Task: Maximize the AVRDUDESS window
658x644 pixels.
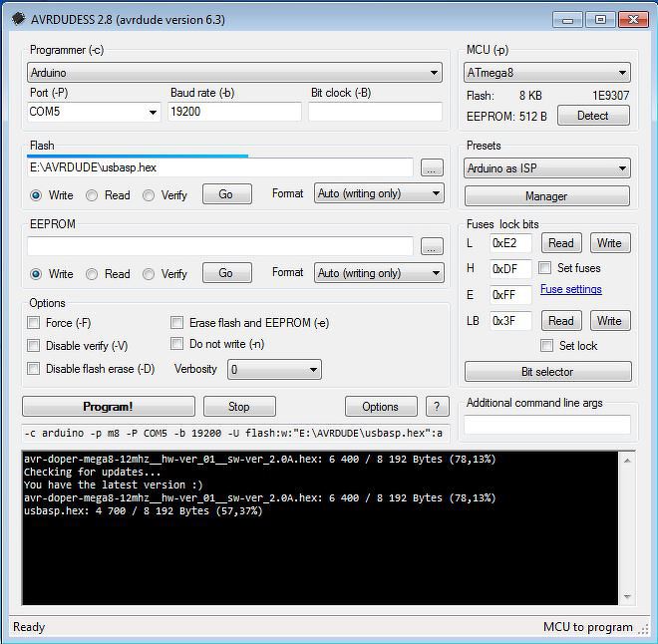Action: [600, 20]
